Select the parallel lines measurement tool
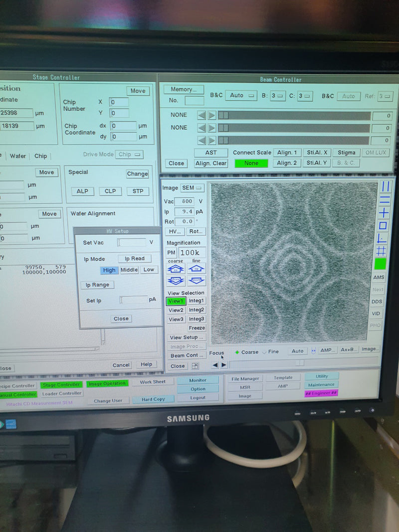The width and height of the screenshot is (399, 532). click(x=386, y=186)
